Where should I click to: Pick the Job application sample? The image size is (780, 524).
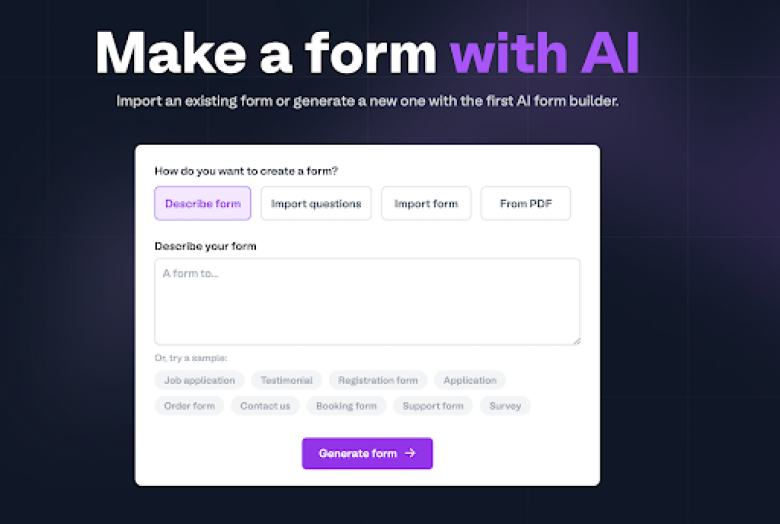pos(199,380)
